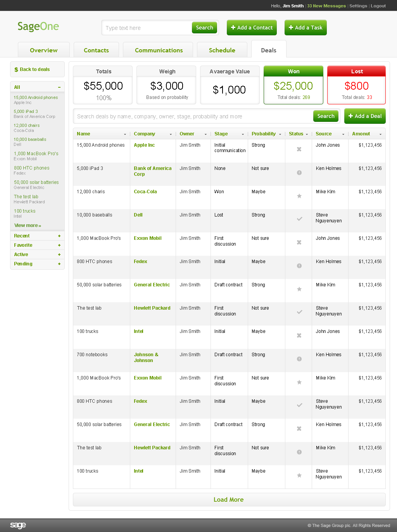Collapse the All deals sidebar section
Viewport: 397px width, 532px height.
coord(59,87)
